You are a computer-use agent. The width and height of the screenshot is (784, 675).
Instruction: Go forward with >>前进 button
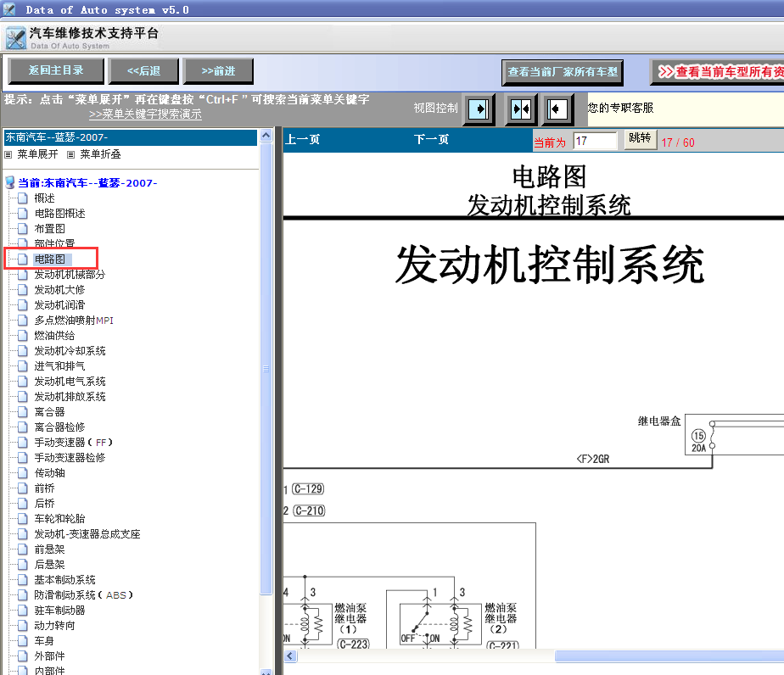[x=218, y=71]
